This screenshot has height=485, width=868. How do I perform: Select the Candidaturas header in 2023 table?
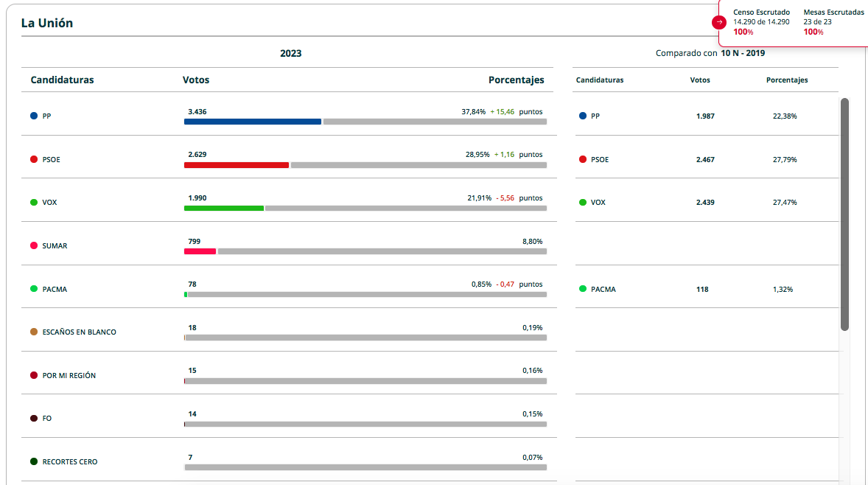coord(62,80)
